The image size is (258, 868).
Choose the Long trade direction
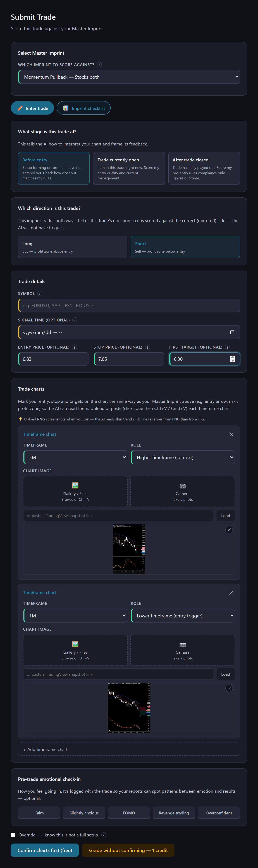tap(73, 247)
